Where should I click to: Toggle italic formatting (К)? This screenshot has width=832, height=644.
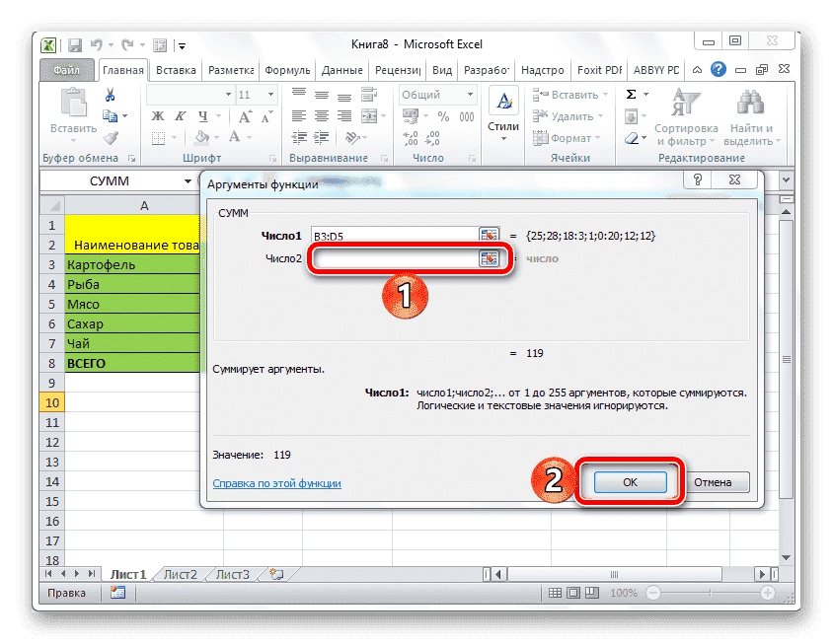click(182, 115)
